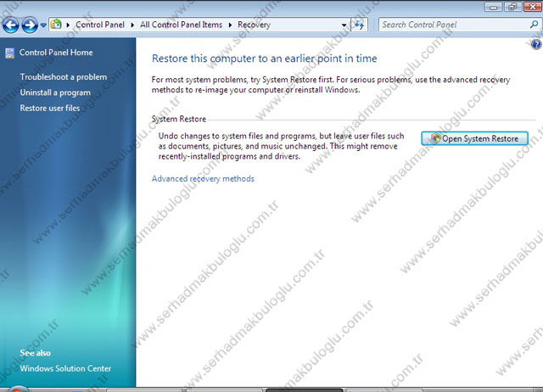Click the search magnifier icon
The image size is (543, 392).
click(535, 25)
